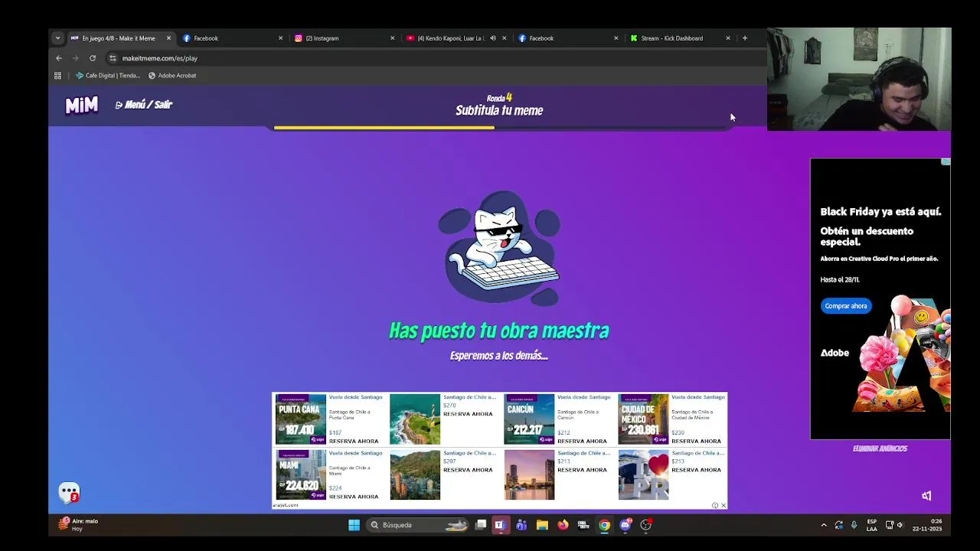980x551 pixels.
Task: Mute the YouTube tab speaker icon
Action: 493,38
